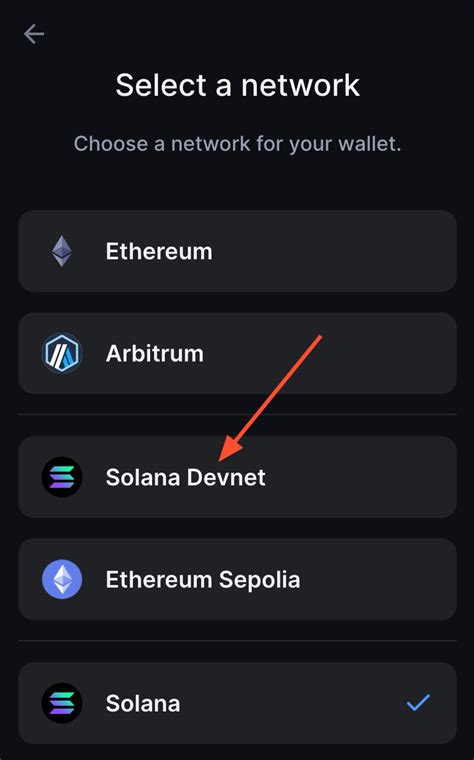Choose the Ethereum Sepolia label text

point(203,580)
